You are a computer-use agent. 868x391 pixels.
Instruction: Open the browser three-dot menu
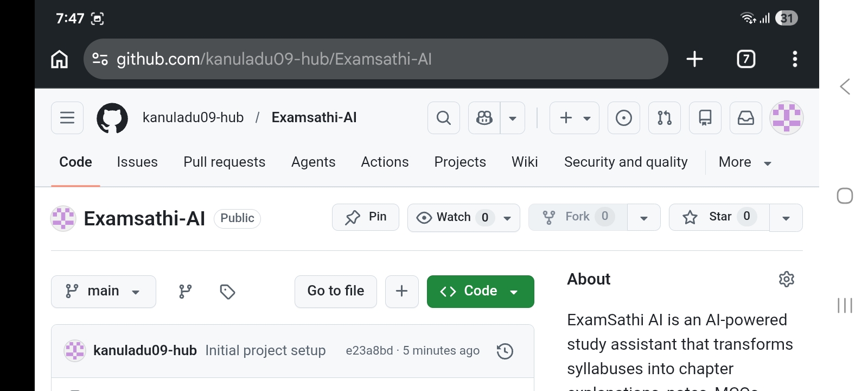pyautogui.click(x=795, y=59)
